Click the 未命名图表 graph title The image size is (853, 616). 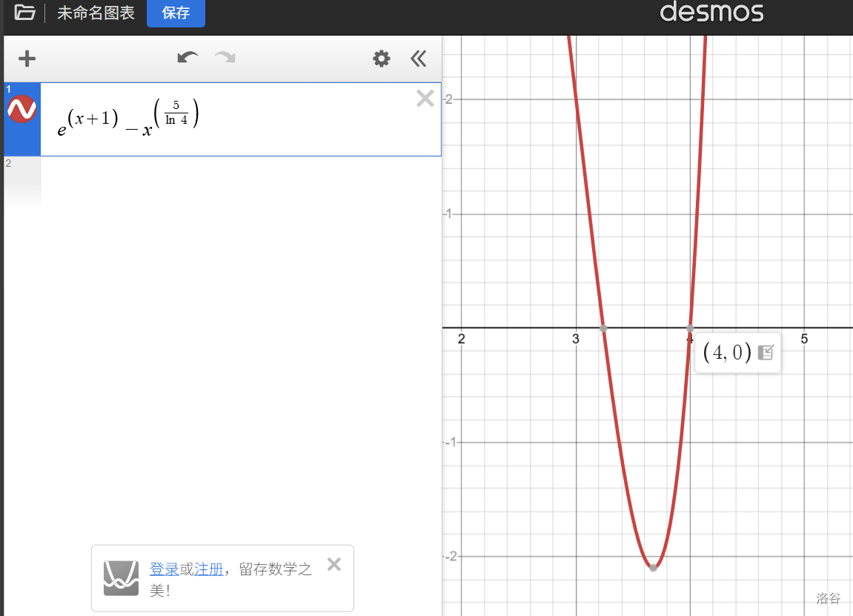coord(96,13)
